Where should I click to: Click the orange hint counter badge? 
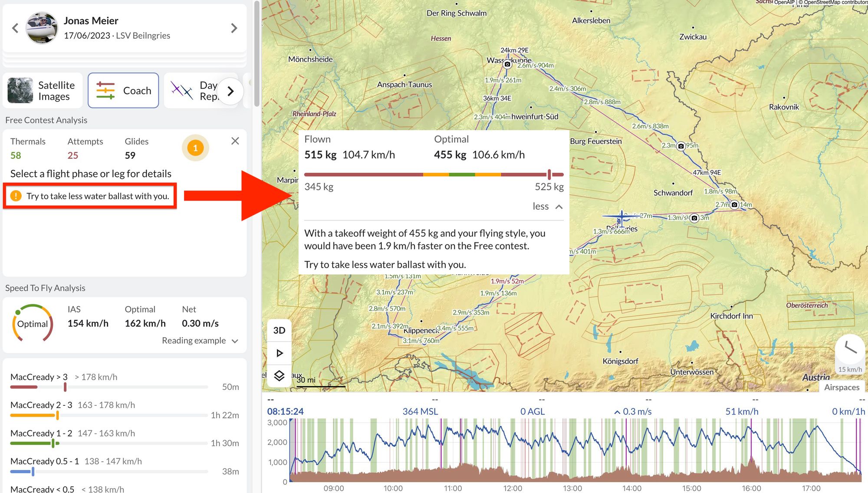(195, 148)
